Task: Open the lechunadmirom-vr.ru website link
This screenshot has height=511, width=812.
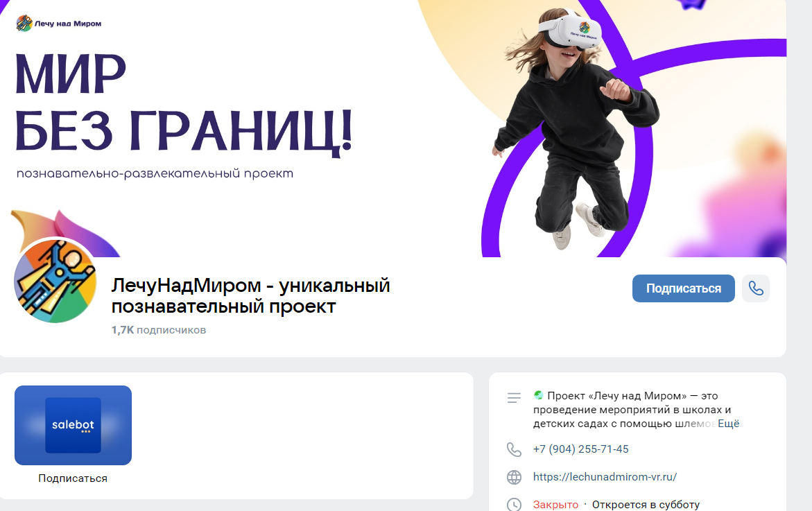Action: pos(605,477)
